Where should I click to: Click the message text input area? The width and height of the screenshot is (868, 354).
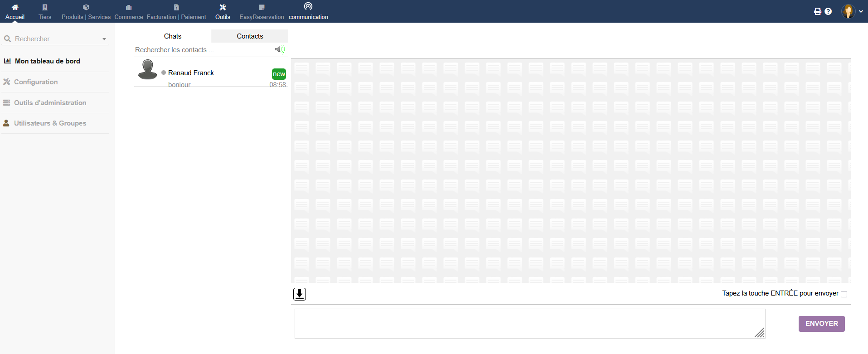[529, 324]
